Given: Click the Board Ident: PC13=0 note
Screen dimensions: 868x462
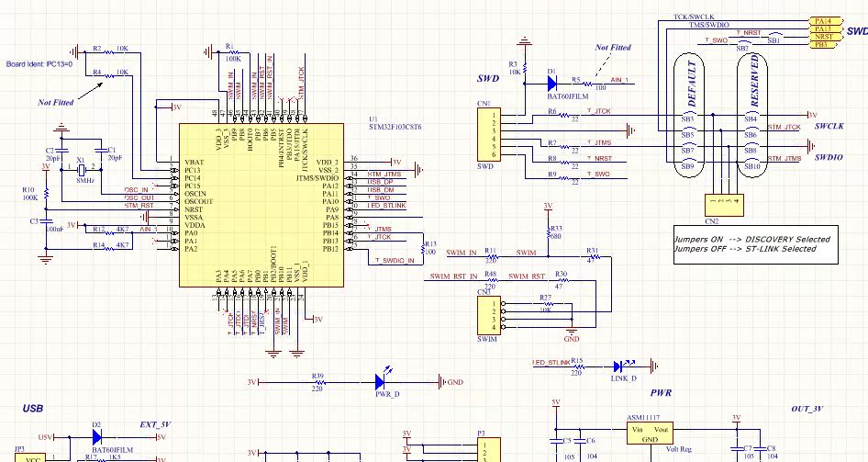Looking at the screenshot, I should pyautogui.click(x=39, y=64).
